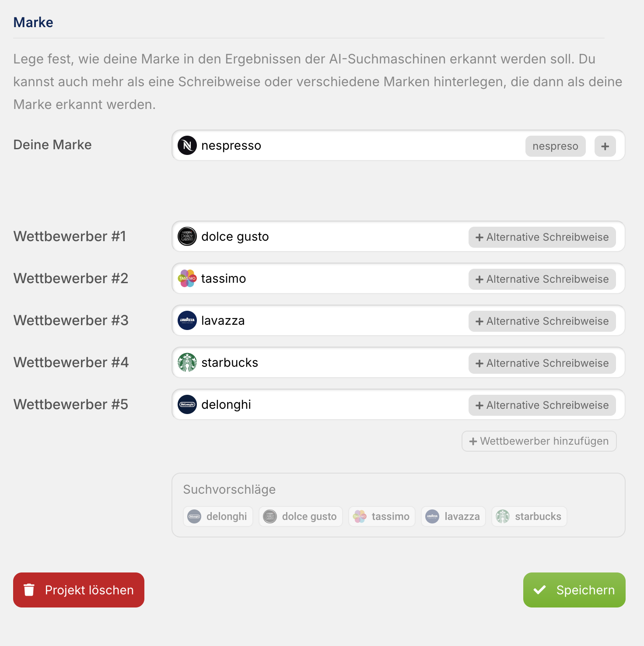Click the DeLonghi logo in Wettbewerber #5
Viewport: 644px width, 646px height.
pos(187,405)
